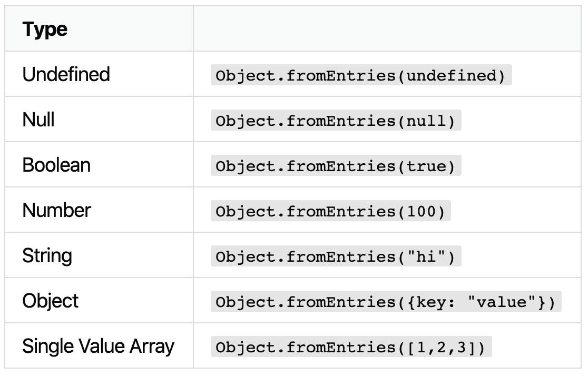588x376 pixels.
Task: Select the "Boolean" type cell
Action: tap(56, 165)
